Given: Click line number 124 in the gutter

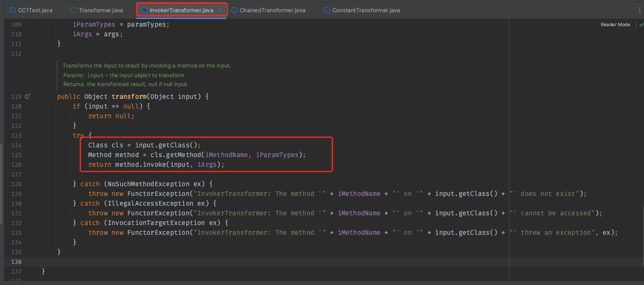Looking at the screenshot, I should pos(16,145).
